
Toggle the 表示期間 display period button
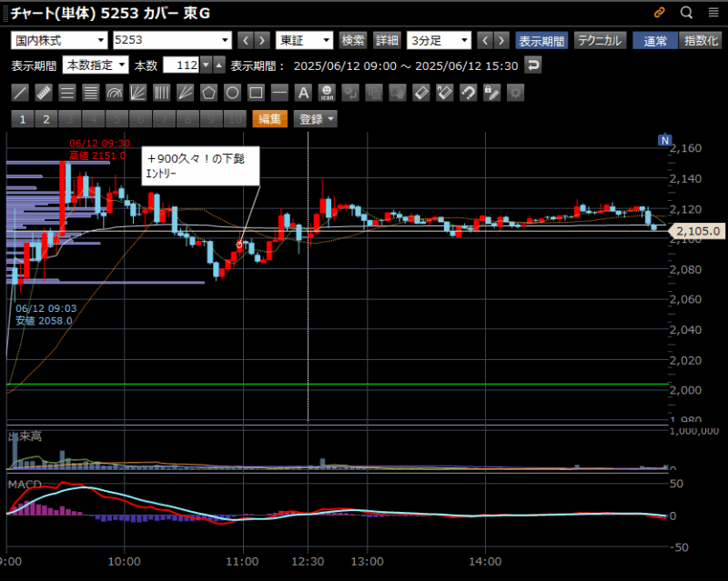click(x=541, y=40)
